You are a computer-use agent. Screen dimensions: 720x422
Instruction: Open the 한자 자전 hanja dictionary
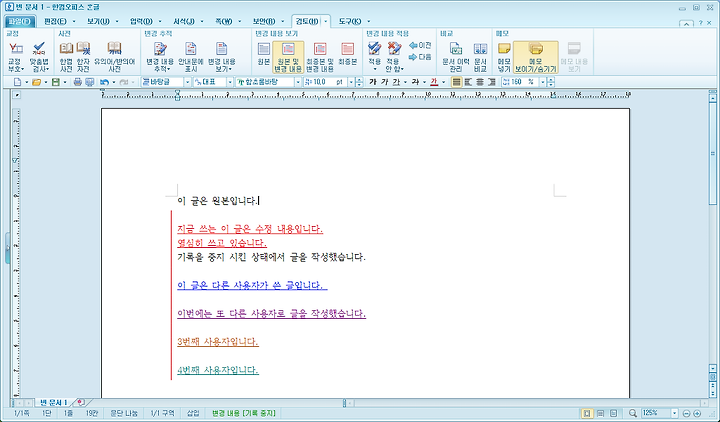pos(83,57)
